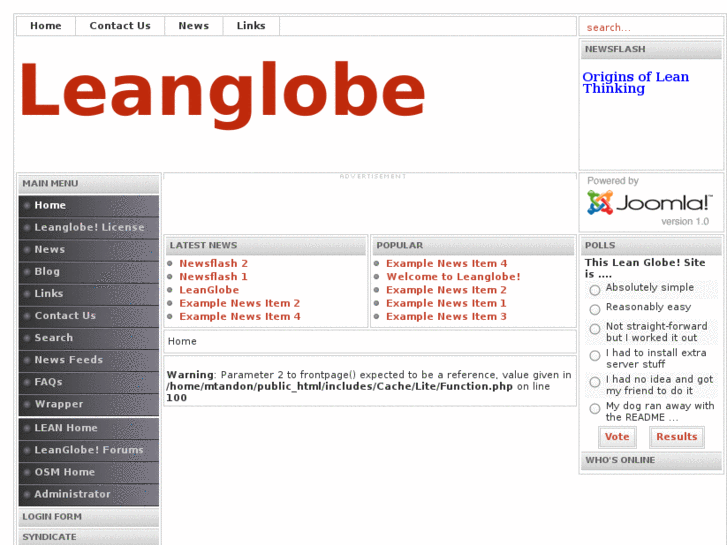Click the LOGIN FORM module heading

click(x=89, y=517)
